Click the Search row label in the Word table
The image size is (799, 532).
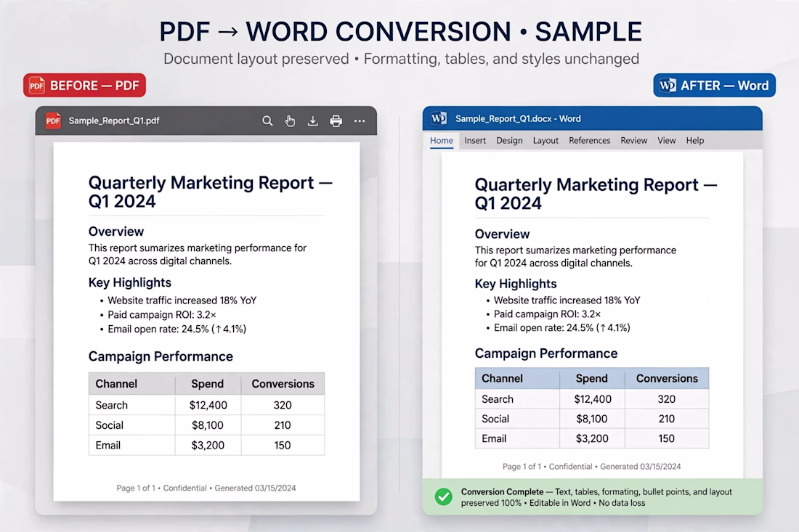[x=498, y=399]
